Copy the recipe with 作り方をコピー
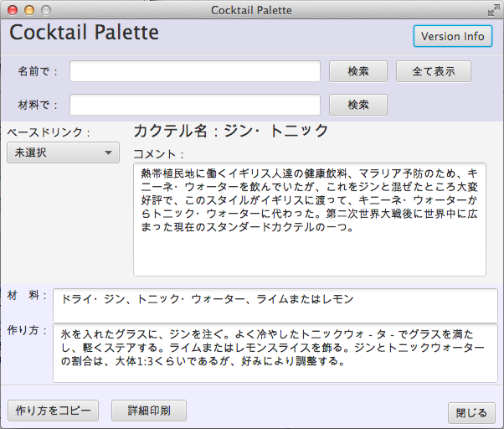This screenshot has height=429, width=504. tap(53, 411)
